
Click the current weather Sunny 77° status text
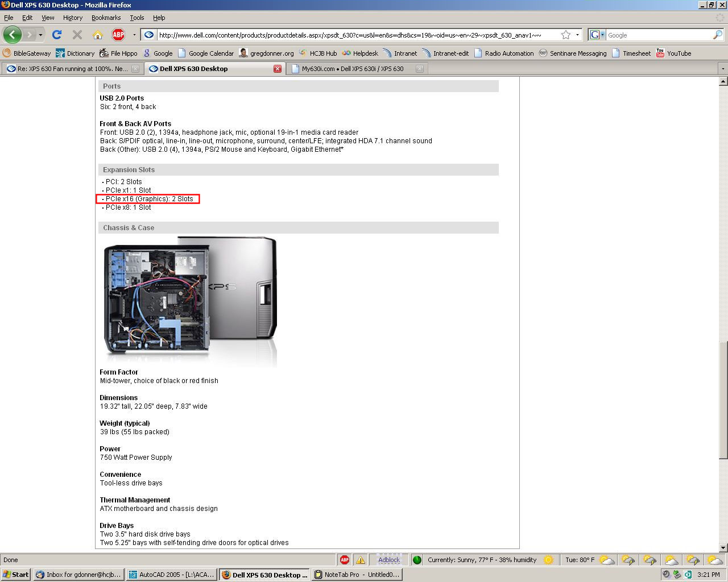[482, 560]
